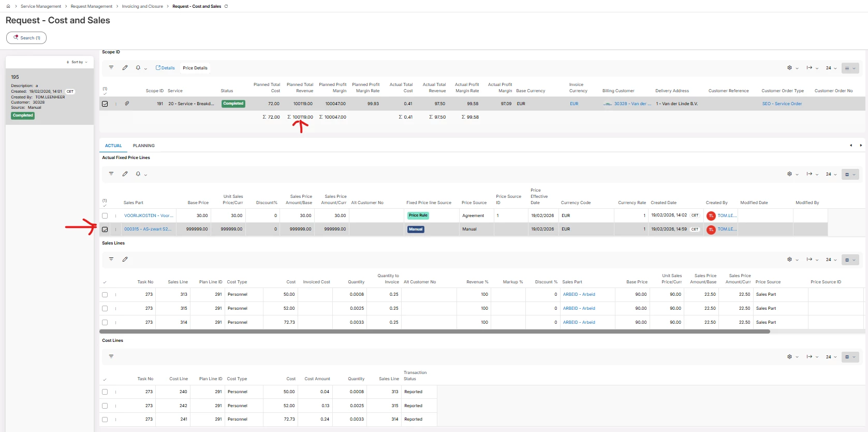The height and width of the screenshot is (432, 868).
Task: Open view mode dropdown for Sales Lines
Action: click(850, 260)
